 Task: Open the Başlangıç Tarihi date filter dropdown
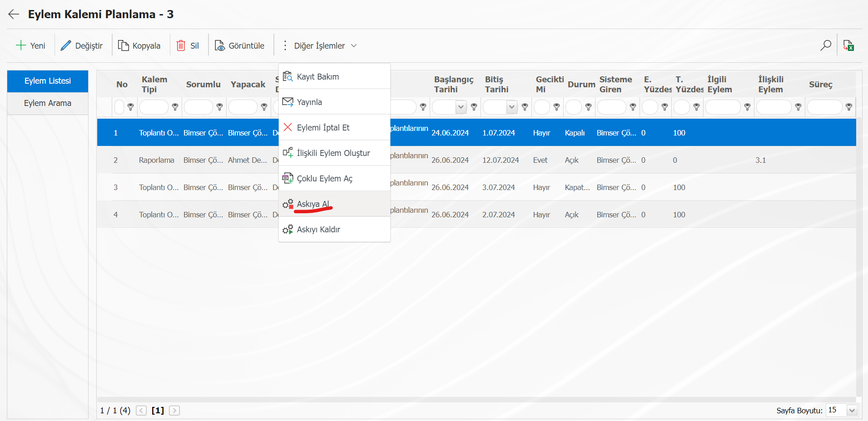coord(461,107)
